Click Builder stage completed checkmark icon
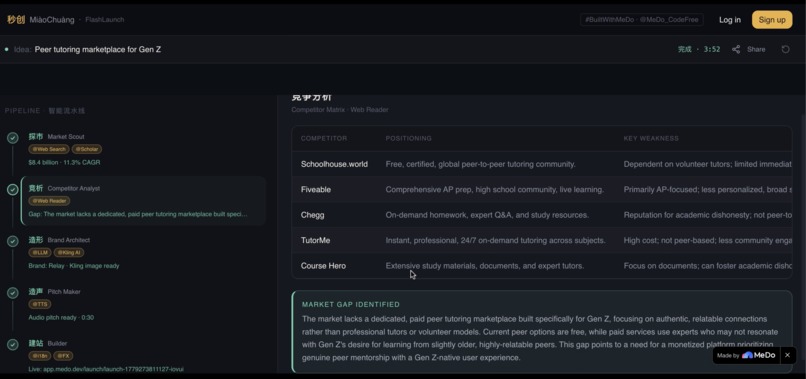 (13, 345)
